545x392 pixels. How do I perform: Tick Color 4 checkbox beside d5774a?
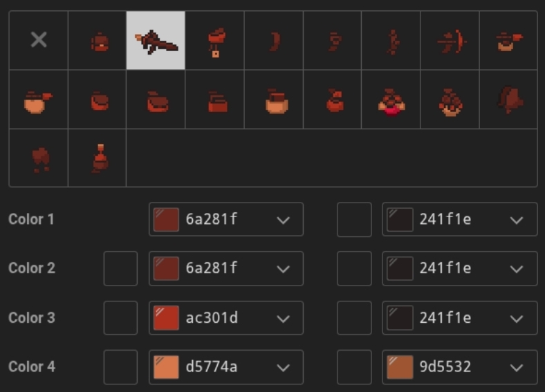(120, 367)
